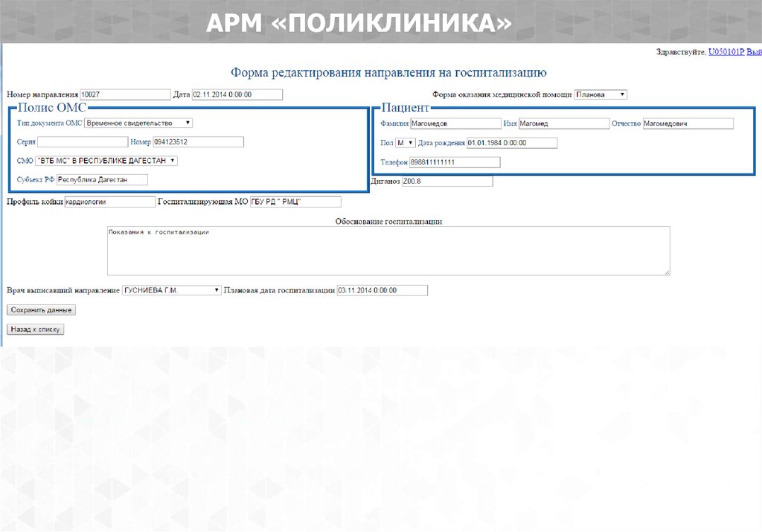This screenshot has height=532, width=762.
Task: Click the Обоснование госпитализации text area
Action: [388, 251]
